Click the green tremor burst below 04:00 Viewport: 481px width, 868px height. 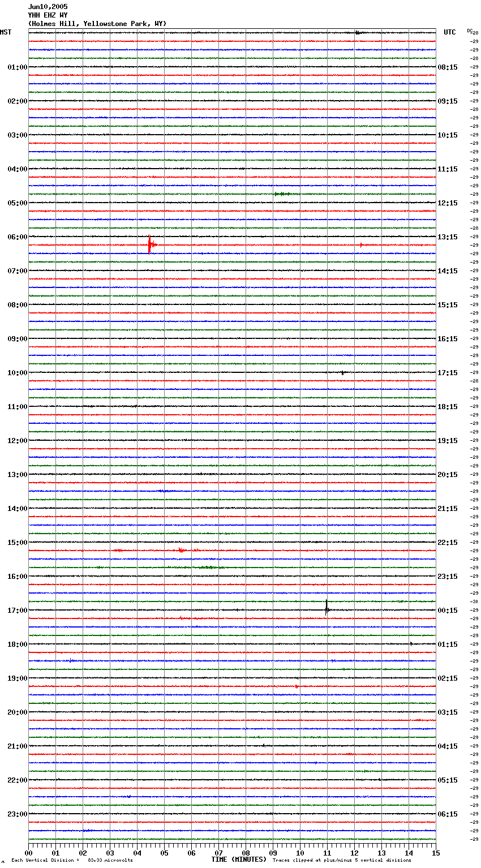[282, 194]
